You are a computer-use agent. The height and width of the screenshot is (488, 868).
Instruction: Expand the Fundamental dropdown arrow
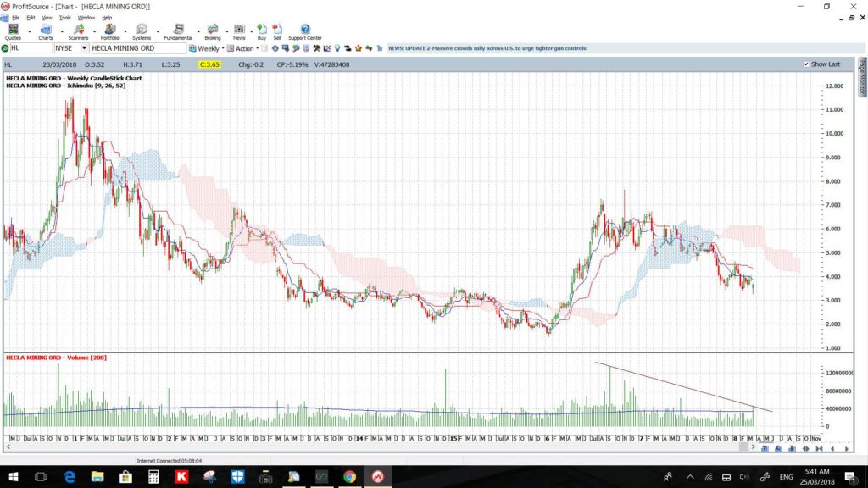coord(198,32)
